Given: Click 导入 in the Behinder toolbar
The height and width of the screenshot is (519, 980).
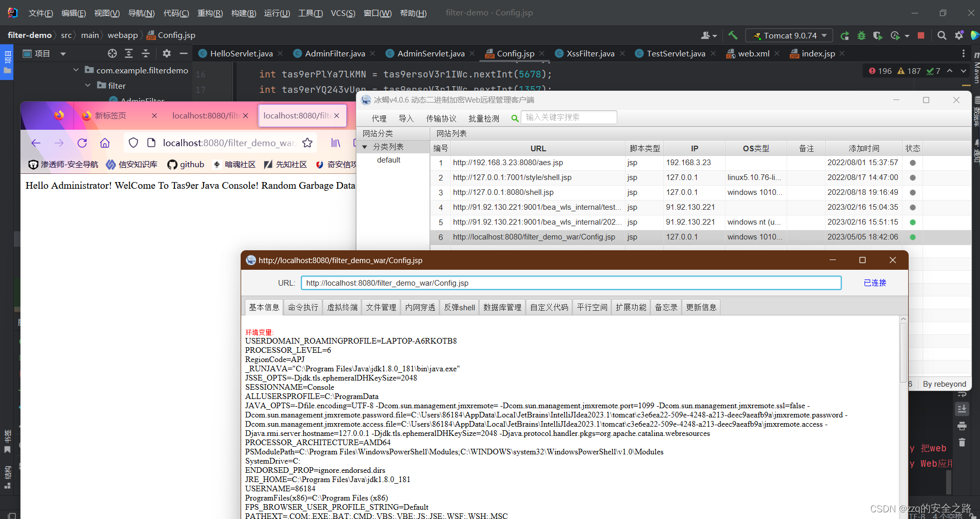Looking at the screenshot, I should coord(406,118).
